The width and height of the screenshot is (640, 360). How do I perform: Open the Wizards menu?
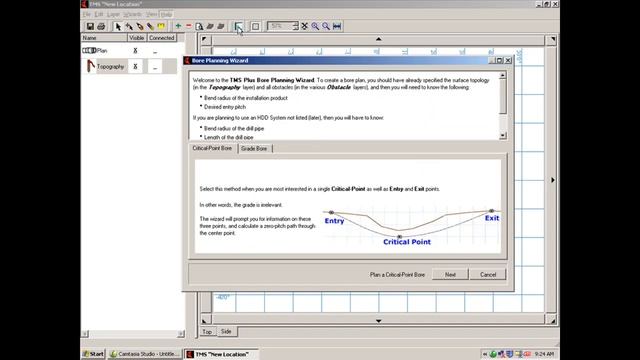point(132,14)
